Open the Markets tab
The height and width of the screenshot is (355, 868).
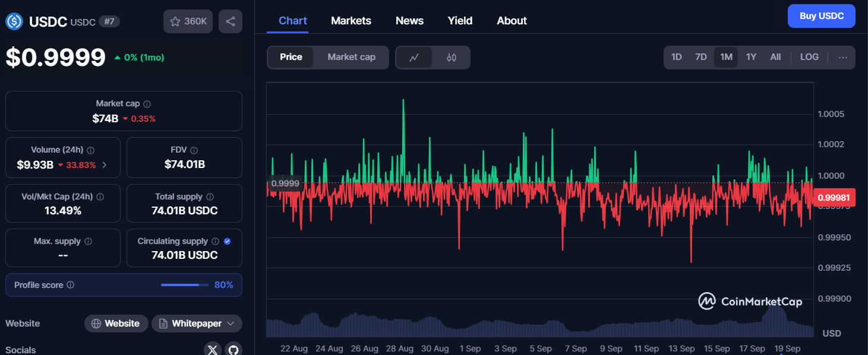coord(351,21)
